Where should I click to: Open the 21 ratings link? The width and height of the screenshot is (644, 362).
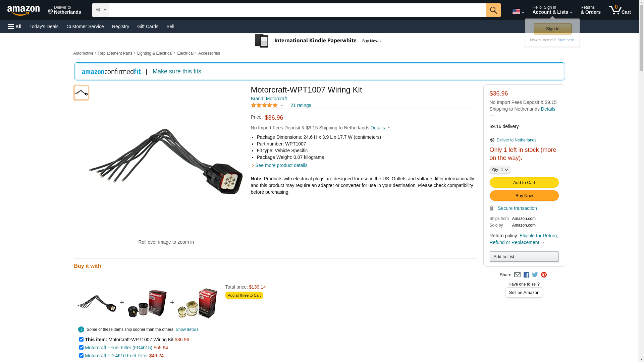[301, 105]
